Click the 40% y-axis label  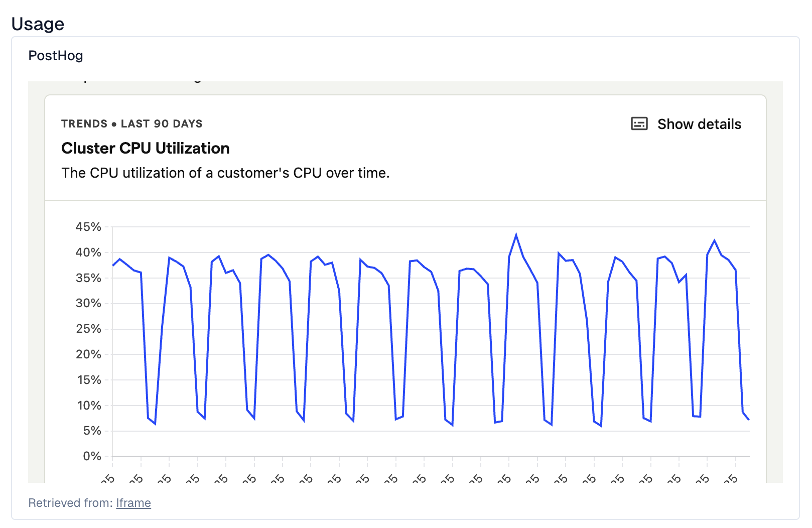point(88,252)
